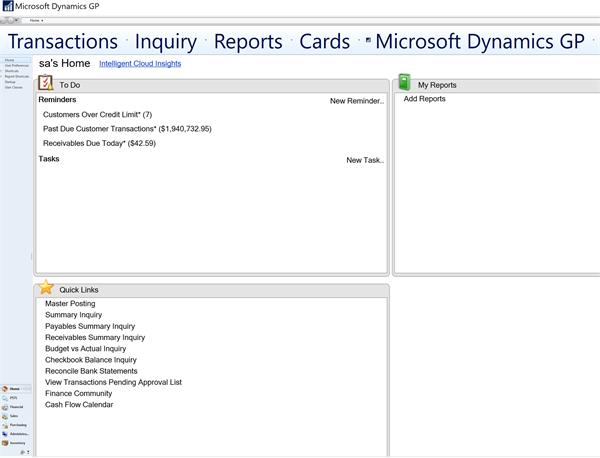Open View Transactions Pending Approval List
600x458 pixels.
[113, 382]
